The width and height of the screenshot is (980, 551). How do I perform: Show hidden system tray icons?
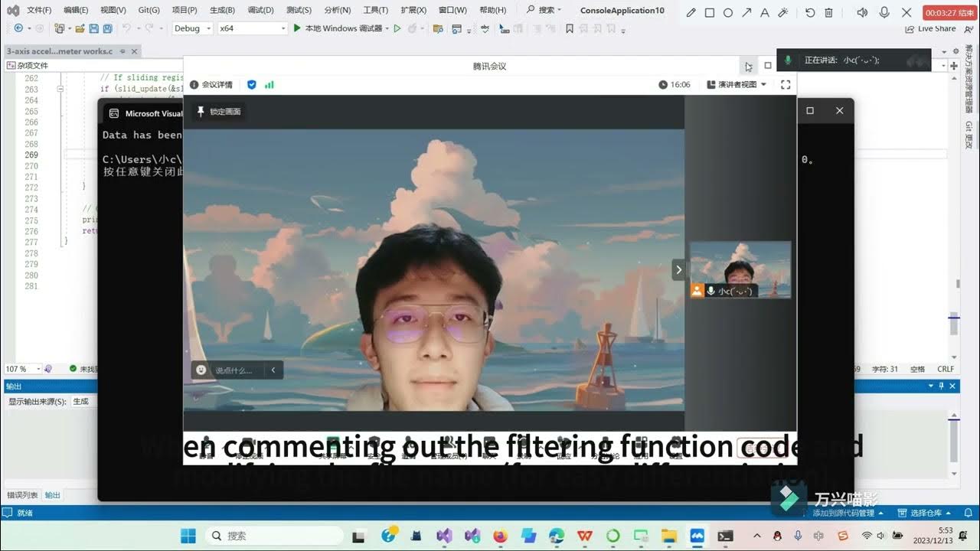coord(757,536)
